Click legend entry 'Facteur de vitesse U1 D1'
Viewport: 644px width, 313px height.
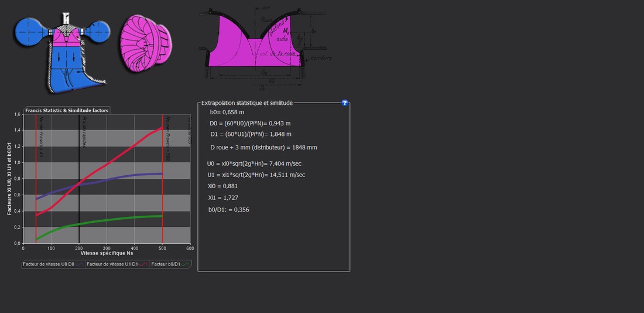click(x=118, y=264)
